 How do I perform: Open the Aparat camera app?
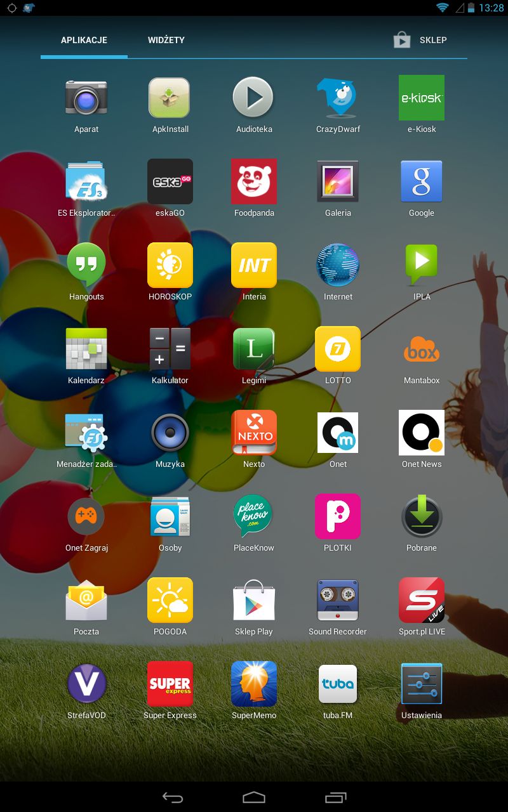tap(86, 98)
